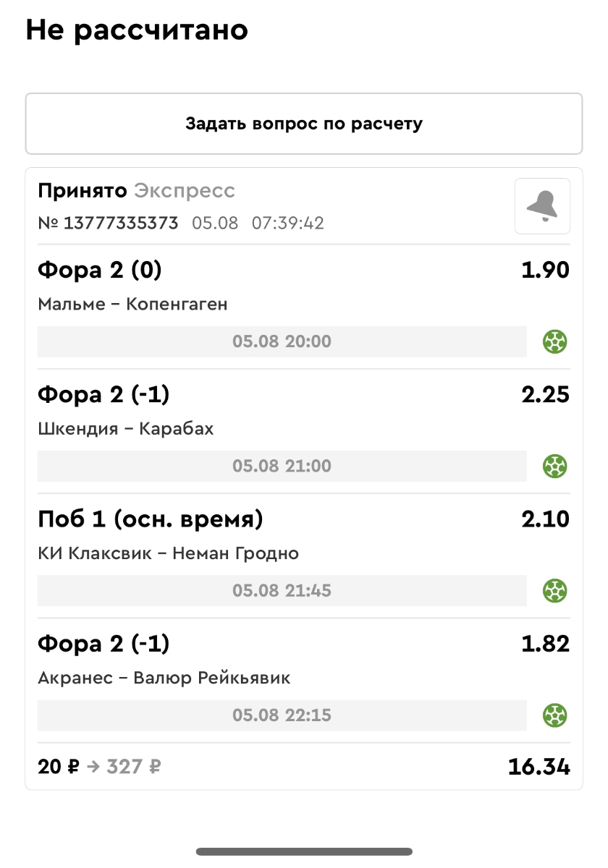This screenshot has height=868, width=608.
Task: Tap the 05.08 22:15 time bar
Action: click(282, 715)
